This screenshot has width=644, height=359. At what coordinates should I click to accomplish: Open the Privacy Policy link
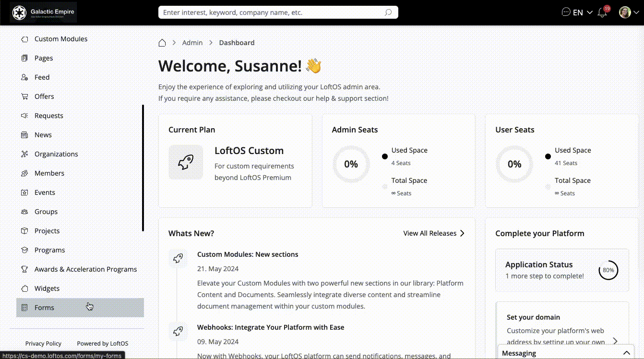tap(43, 344)
